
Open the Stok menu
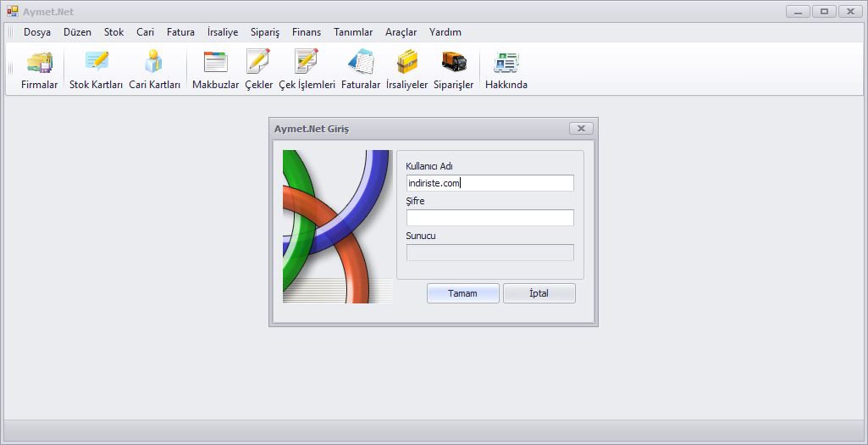click(x=114, y=32)
